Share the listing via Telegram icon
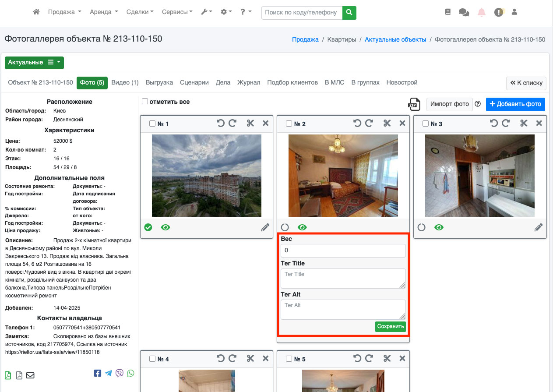The image size is (553, 392). pos(109,373)
